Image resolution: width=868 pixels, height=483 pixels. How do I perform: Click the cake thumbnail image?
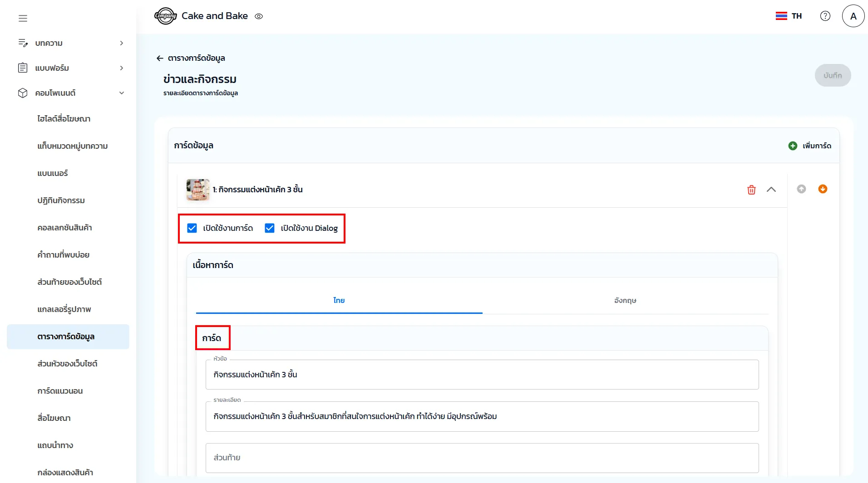[x=197, y=190]
